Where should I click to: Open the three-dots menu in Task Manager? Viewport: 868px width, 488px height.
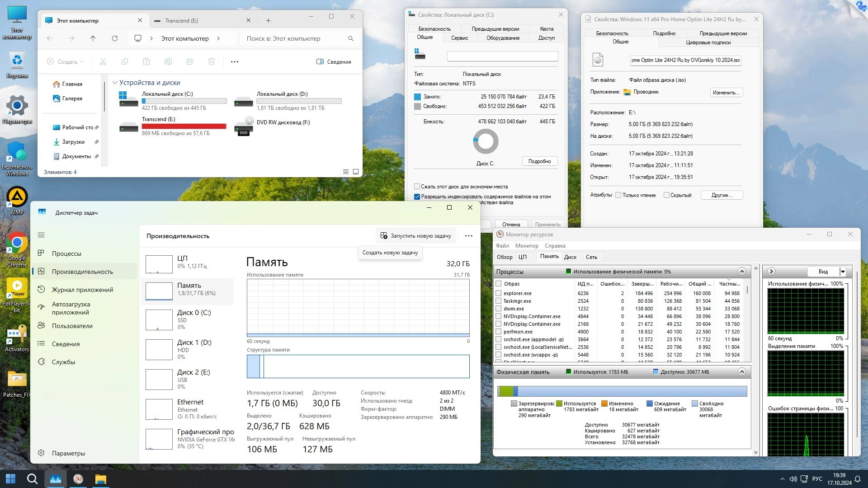point(468,236)
